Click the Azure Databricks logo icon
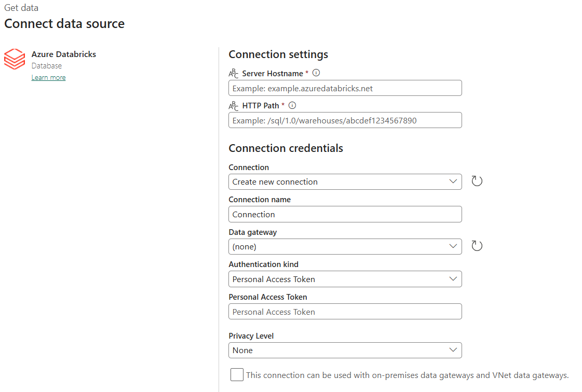The width and height of the screenshot is (582, 392). [x=15, y=59]
